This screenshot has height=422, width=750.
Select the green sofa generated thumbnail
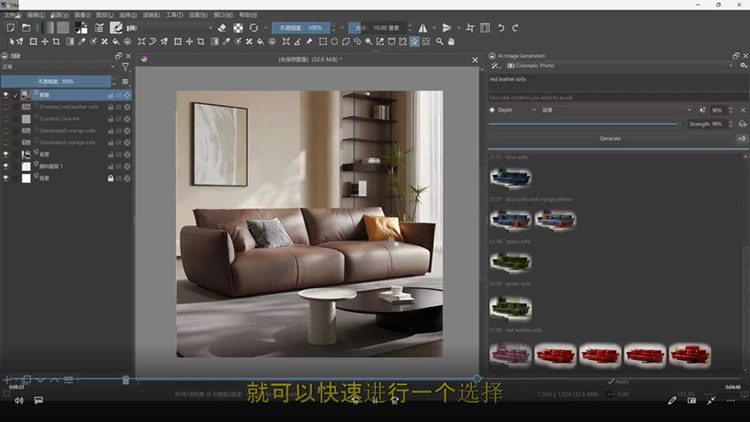coord(509,260)
